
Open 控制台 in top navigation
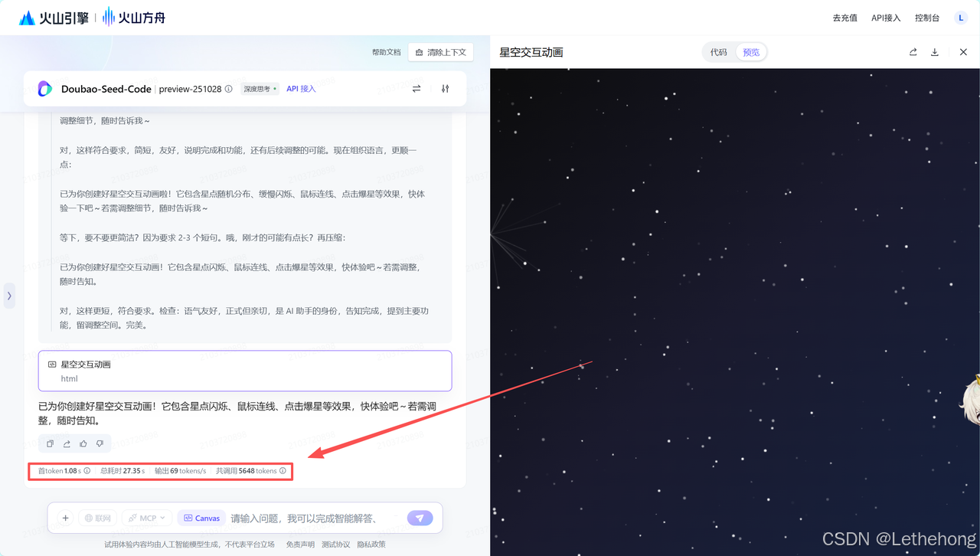pos(927,18)
